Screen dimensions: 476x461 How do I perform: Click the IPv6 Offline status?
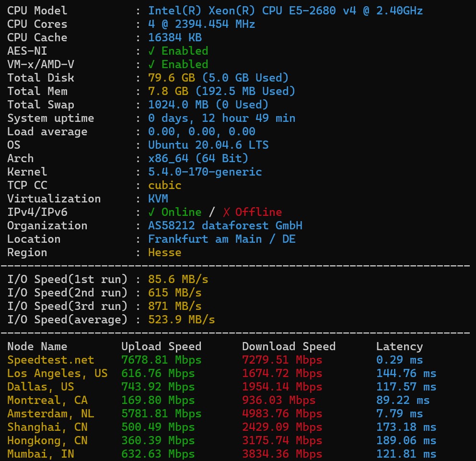[252, 212]
